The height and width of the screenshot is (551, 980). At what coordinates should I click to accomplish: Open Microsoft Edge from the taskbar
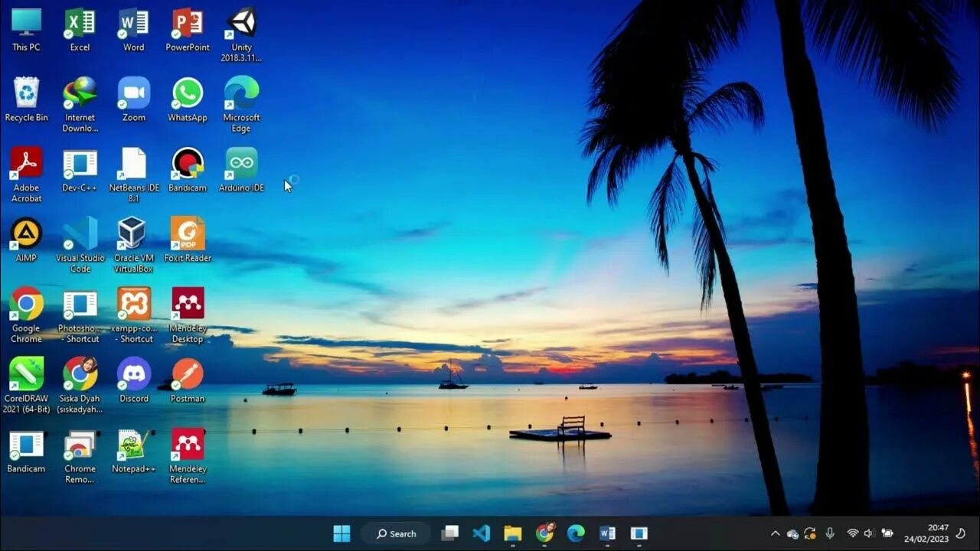pos(576,533)
